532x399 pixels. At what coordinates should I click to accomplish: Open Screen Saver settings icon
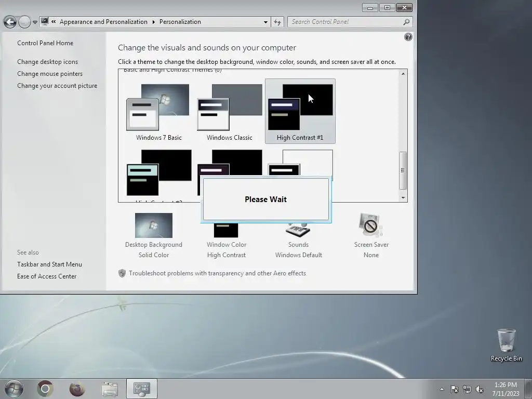click(x=371, y=224)
